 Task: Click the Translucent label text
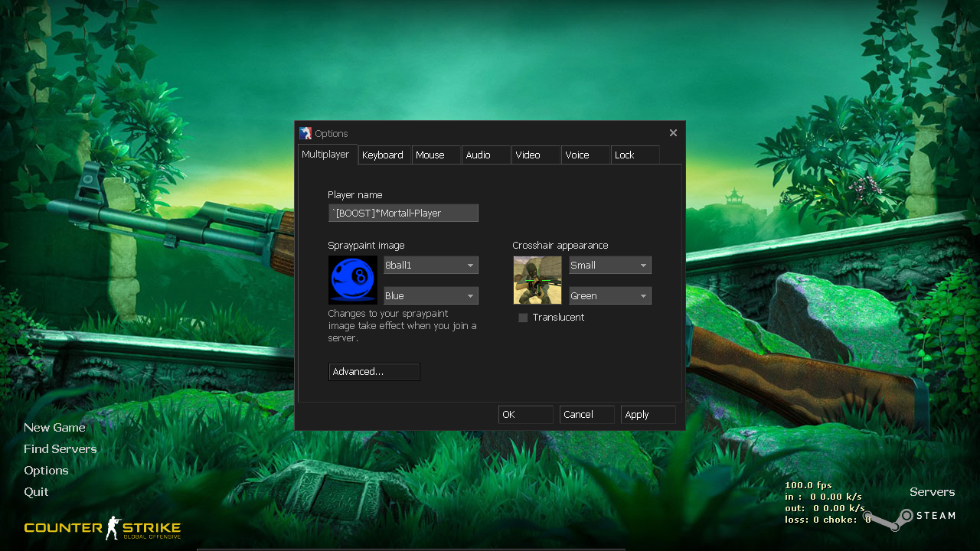click(558, 317)
